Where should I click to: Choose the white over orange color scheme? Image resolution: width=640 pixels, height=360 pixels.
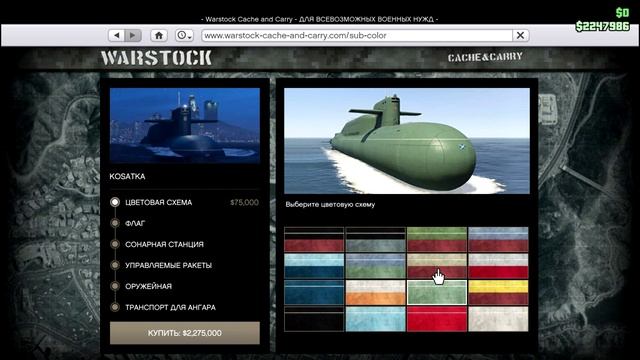click(x=376, y=292)
